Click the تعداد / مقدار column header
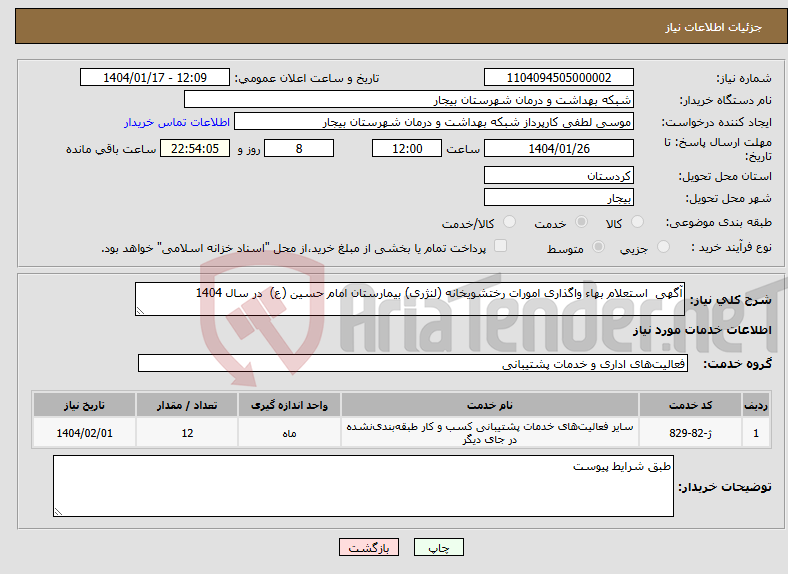This screenshot has height=574, width=788. pyautogui.click(x=187, y=405)
